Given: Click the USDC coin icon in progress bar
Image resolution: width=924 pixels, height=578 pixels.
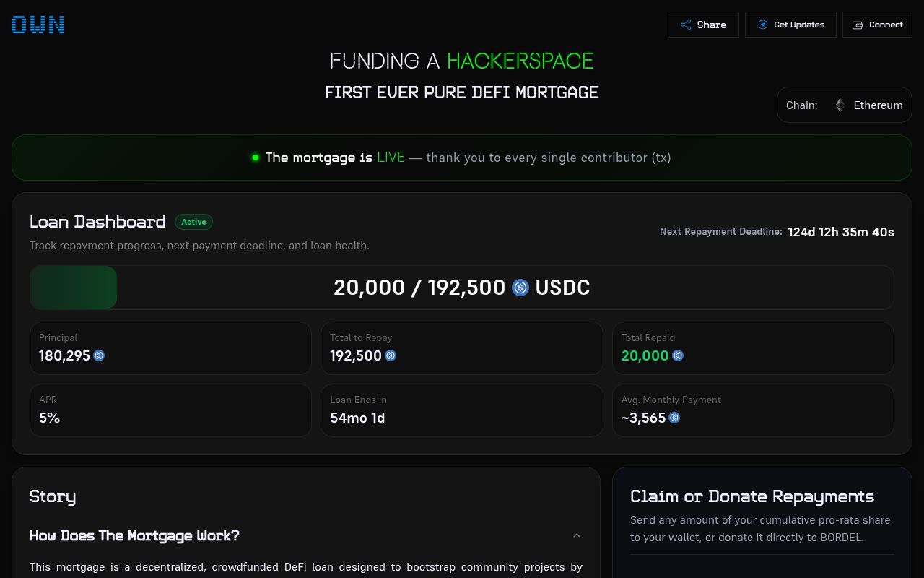Looking at the screenshot, I should click(520, 288).
